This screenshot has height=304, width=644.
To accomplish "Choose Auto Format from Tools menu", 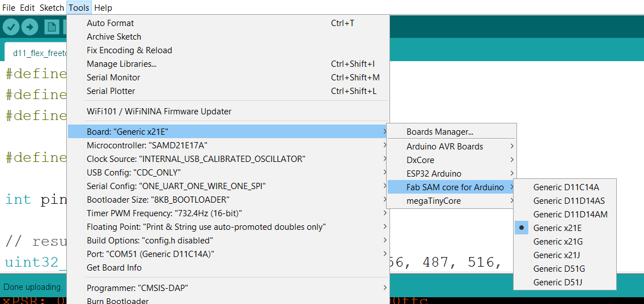I will [x=228, y=23].
